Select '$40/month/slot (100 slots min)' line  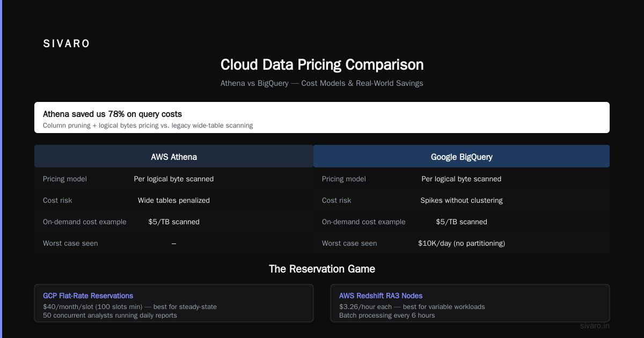[130, 307]
